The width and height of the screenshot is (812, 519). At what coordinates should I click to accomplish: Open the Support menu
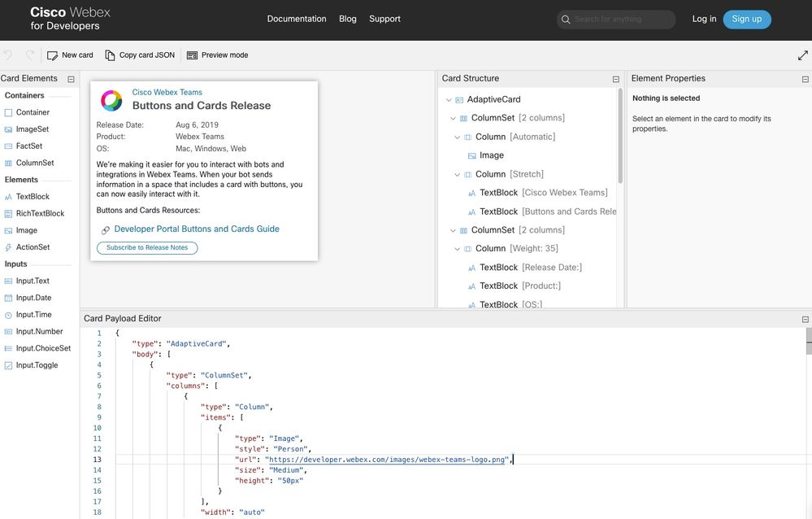pos(384,19)
